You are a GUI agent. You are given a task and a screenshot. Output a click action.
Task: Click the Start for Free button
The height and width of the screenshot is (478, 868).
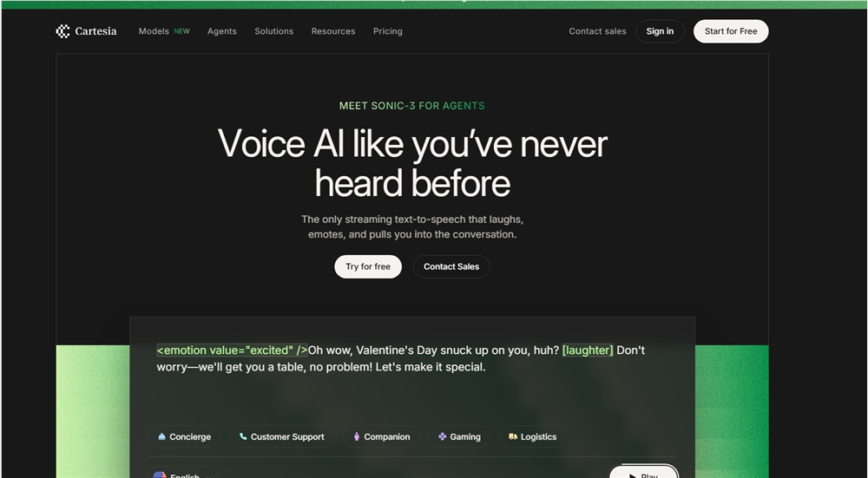[x=731, y=31]
